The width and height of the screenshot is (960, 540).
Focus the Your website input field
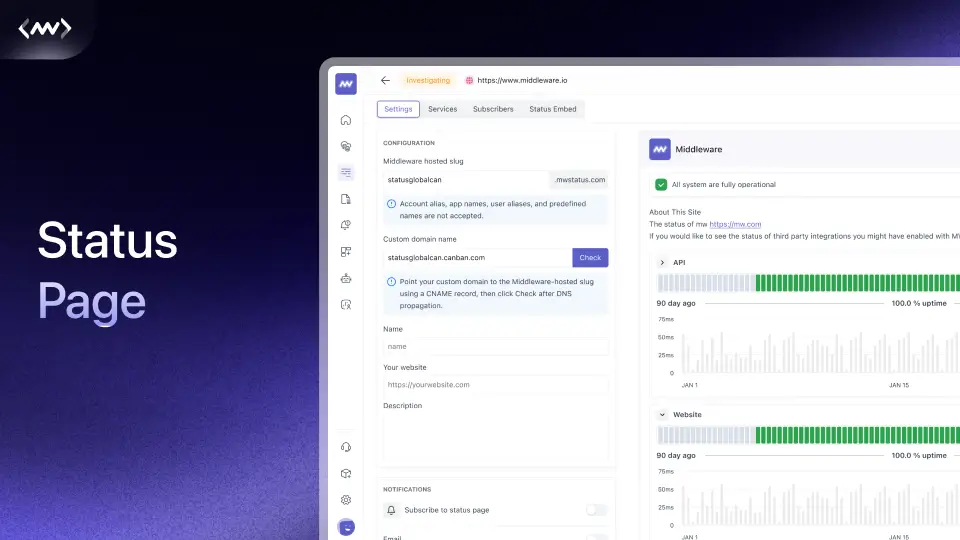[496, 384]
